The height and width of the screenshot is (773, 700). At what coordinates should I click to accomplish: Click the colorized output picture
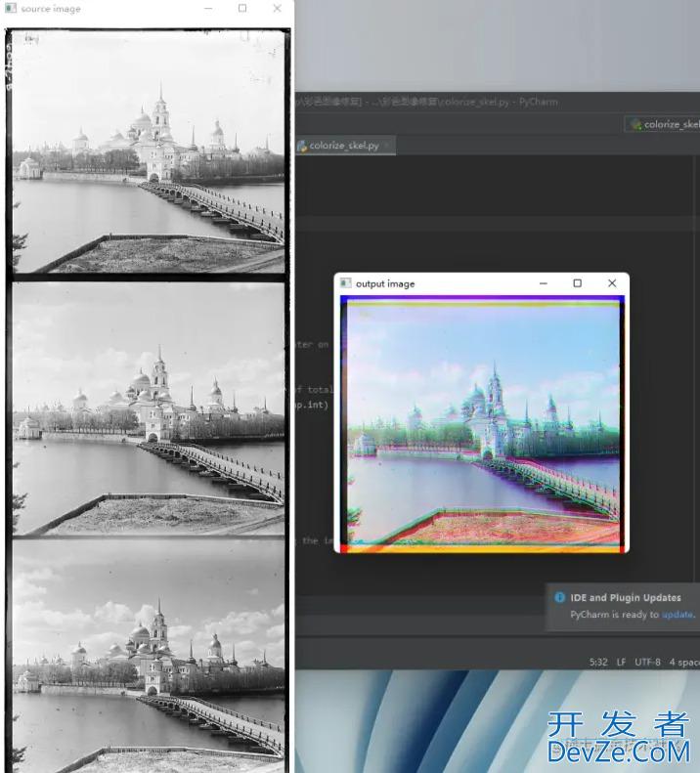click(482, 424)
